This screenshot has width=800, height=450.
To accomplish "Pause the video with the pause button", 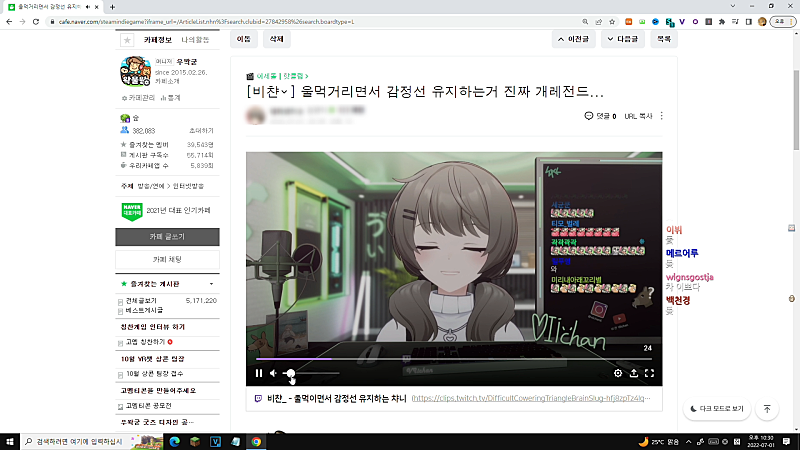I will (259, 373).
